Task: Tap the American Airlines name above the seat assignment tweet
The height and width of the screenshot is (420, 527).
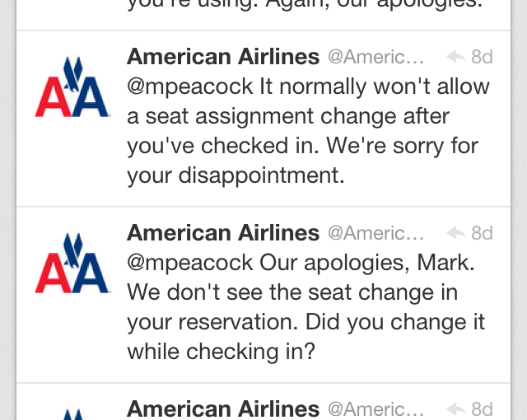Action: coord(223,57)
